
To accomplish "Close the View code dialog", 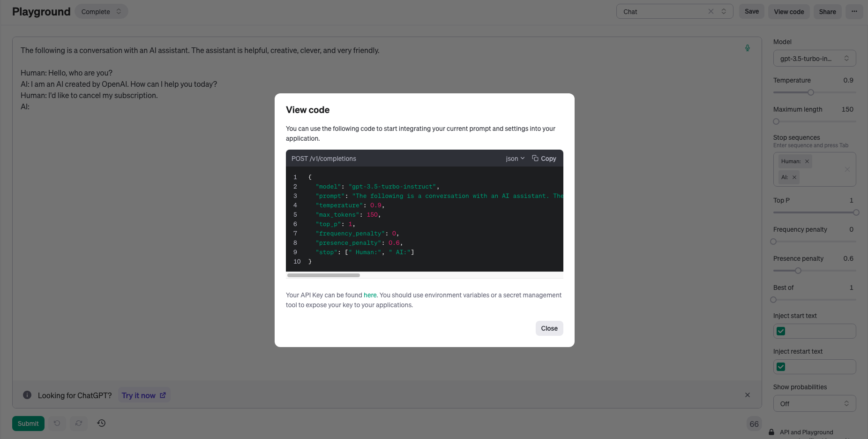I will (549, 328).
